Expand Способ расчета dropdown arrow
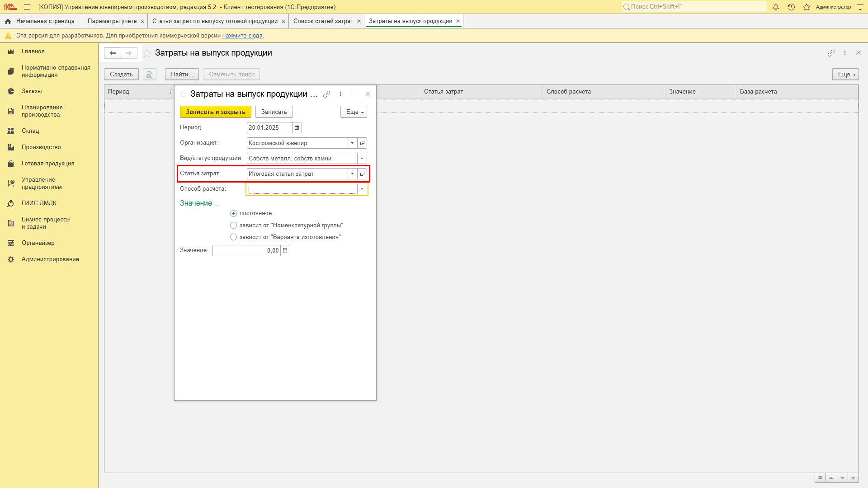868x488 pixels. 362,189
